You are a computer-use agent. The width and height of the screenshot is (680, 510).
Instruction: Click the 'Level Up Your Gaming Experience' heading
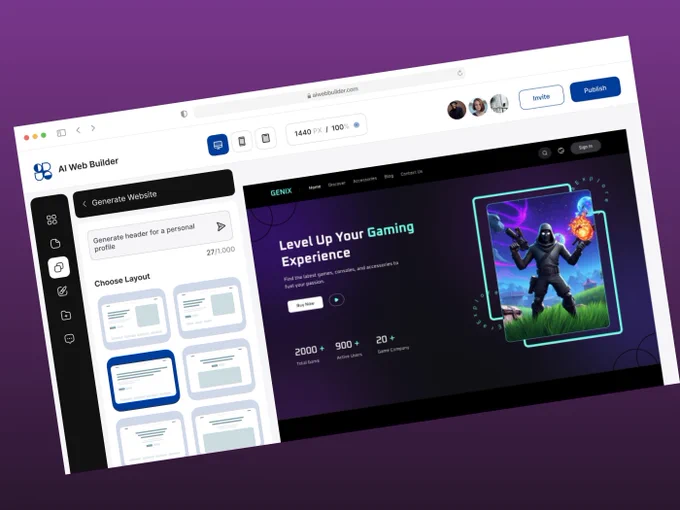point(347,244)
